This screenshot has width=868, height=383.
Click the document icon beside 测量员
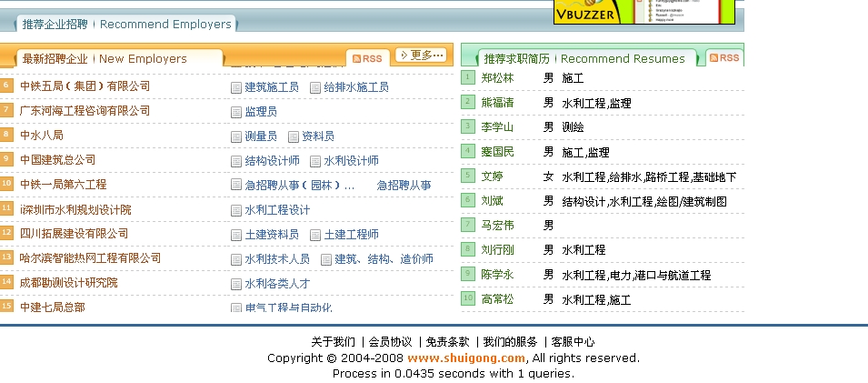(x=236, y=136)
